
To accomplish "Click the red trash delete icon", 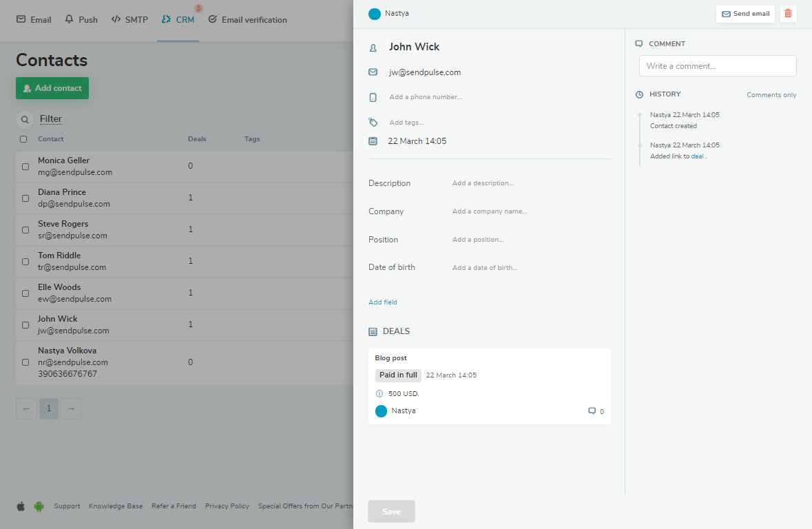I will pos(788,14).
